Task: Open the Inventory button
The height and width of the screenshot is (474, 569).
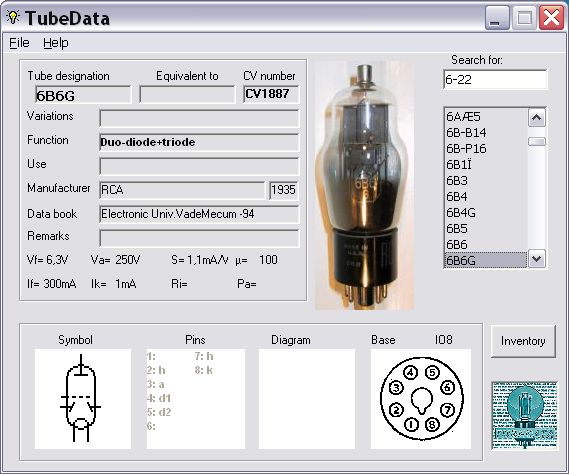Action: pyautogui.click(x=523, y=341)
